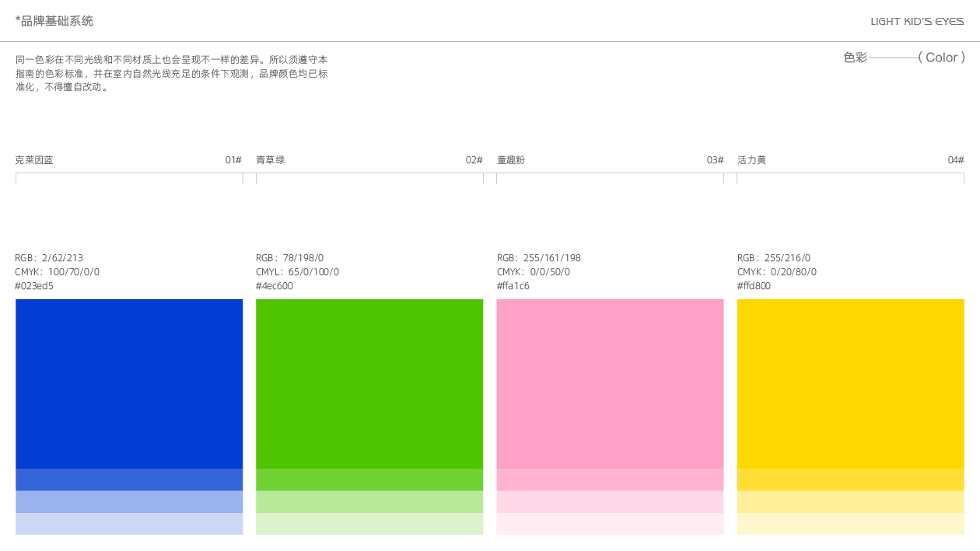Click the 克莱因蓝 color name label
This screenshot has width=980, height=551.
[34, 160]
